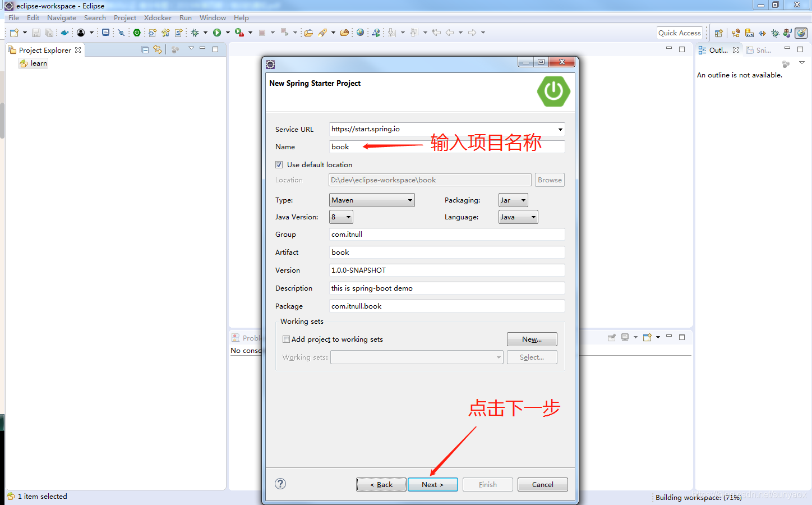Toggle Use default location checkbox
This screenshot has height=505, width=812.
pyautogui.click(x=279, y=164)
